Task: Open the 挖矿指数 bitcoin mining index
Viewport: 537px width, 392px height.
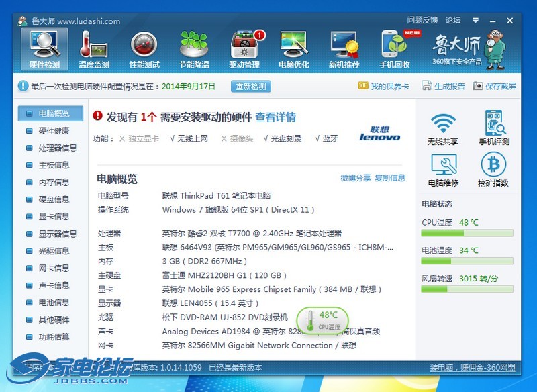Action: (493, 170)
